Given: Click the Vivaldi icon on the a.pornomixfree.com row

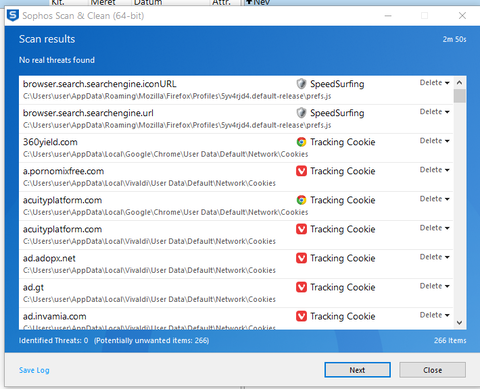Looking at the screenshot, I should 301,171.
